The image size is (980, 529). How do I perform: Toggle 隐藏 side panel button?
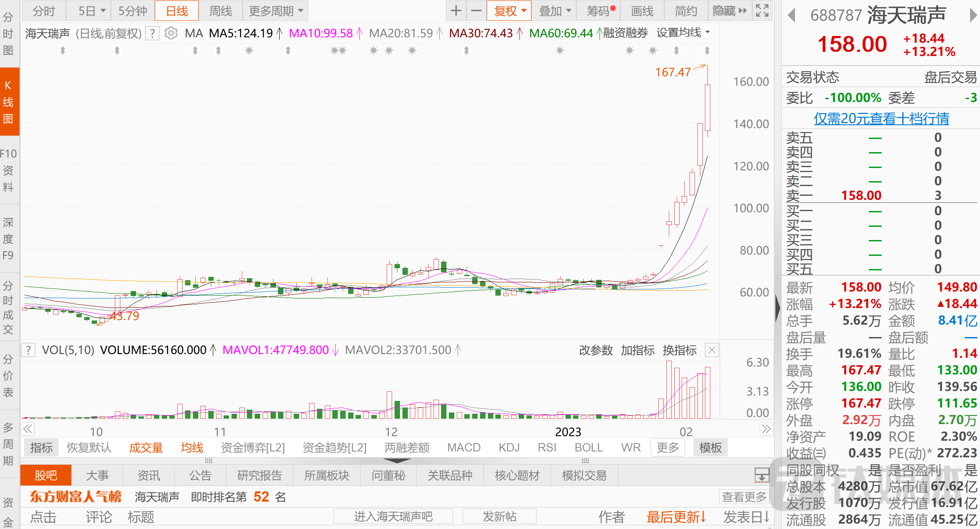(729, 11)
